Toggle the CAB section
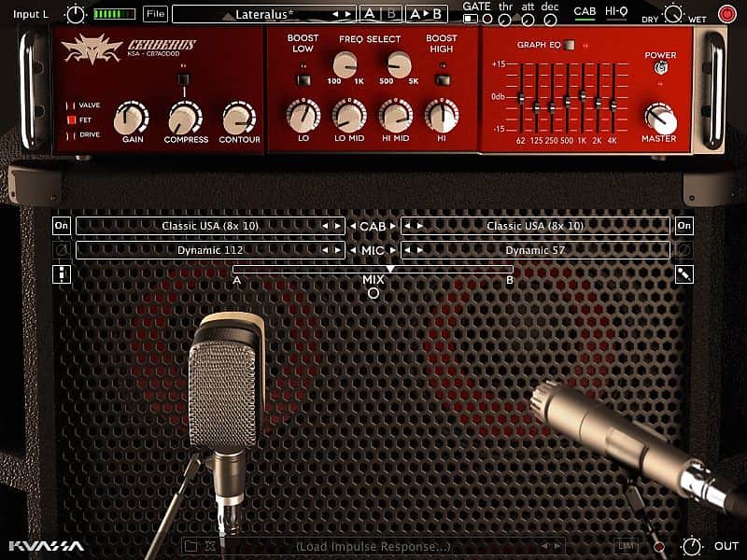 tap(585, 12)
